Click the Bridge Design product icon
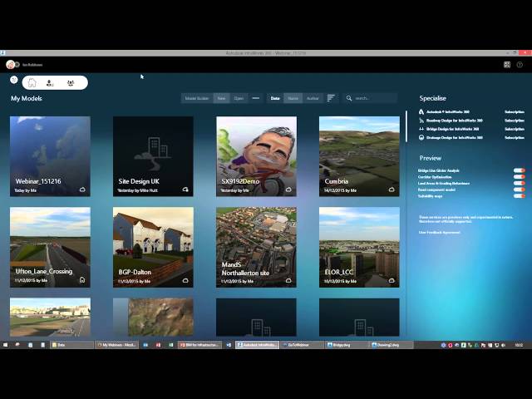 point(421,129)
